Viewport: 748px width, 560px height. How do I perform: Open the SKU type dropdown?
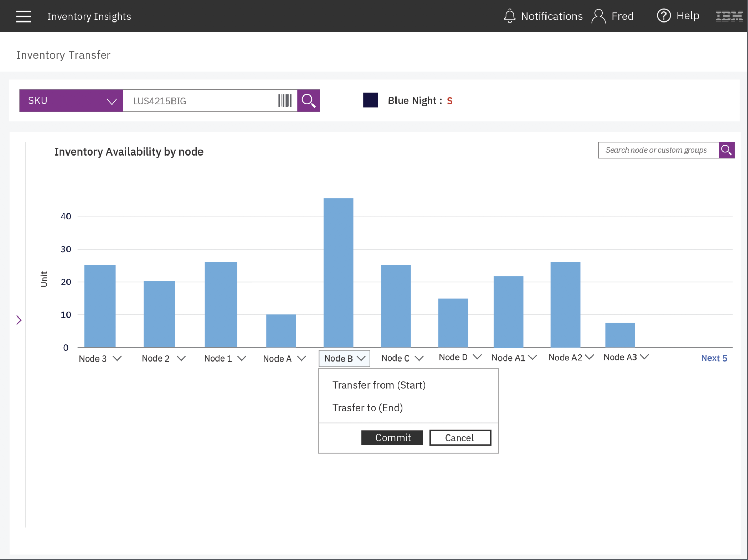coord(71,101)
